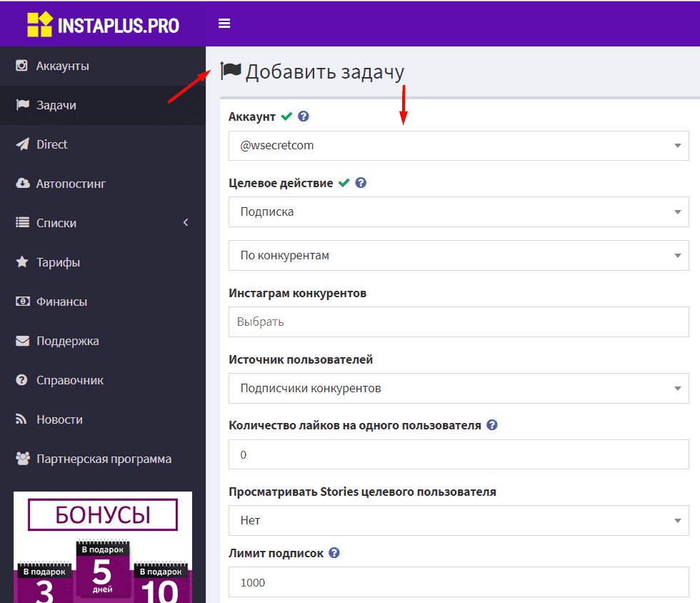Image resolution: width=700 pixels, height=603 pixels.
Task: Toggle the hamburger menu icon
Action: coord(224,24)
